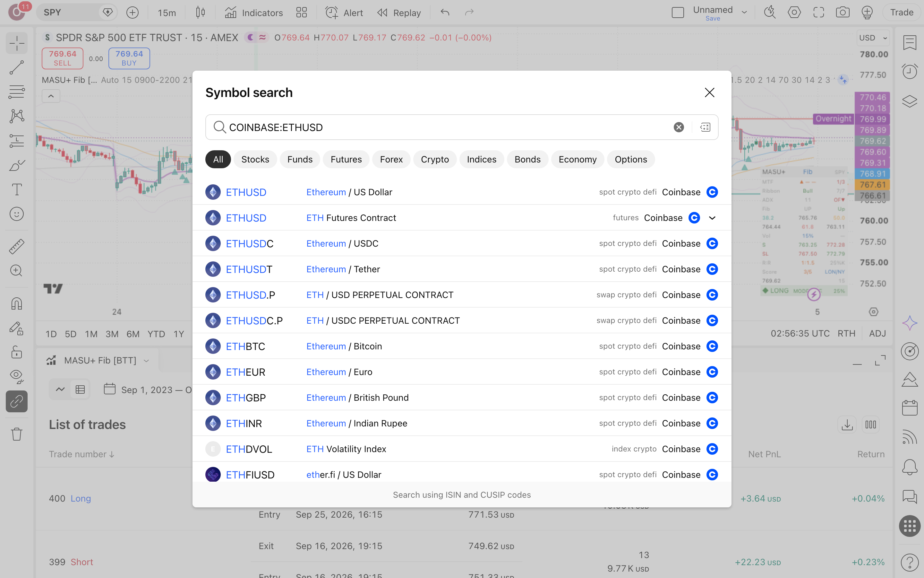The image size is (924, 578).
Task: Toggle RTH session setting
Action: point(846,333)
